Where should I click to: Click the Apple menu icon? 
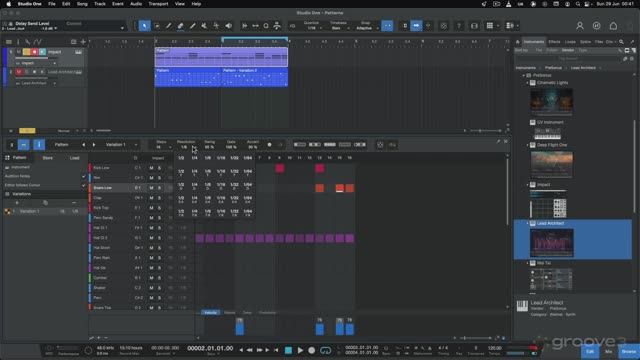[x=8, y=4]
